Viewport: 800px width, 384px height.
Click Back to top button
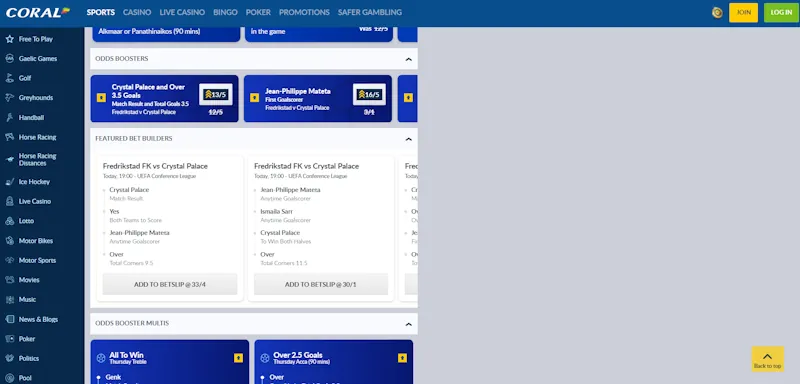point(767,359)
